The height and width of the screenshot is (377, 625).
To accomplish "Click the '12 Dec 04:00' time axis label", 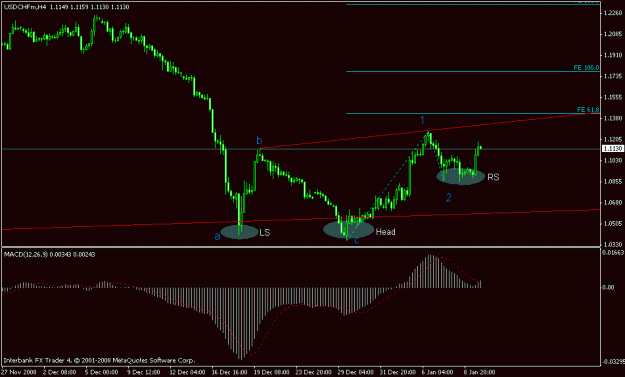I will pos(187,372).
